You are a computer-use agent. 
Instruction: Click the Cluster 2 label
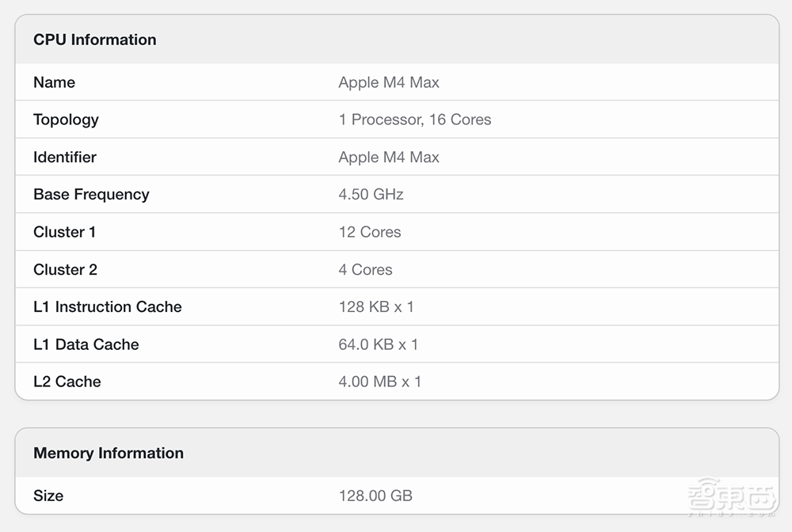point(65,269)
